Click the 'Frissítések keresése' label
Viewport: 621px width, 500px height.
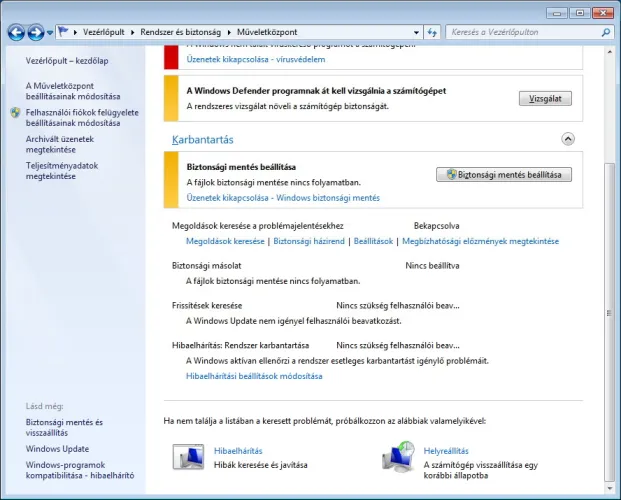pos(207,305)
